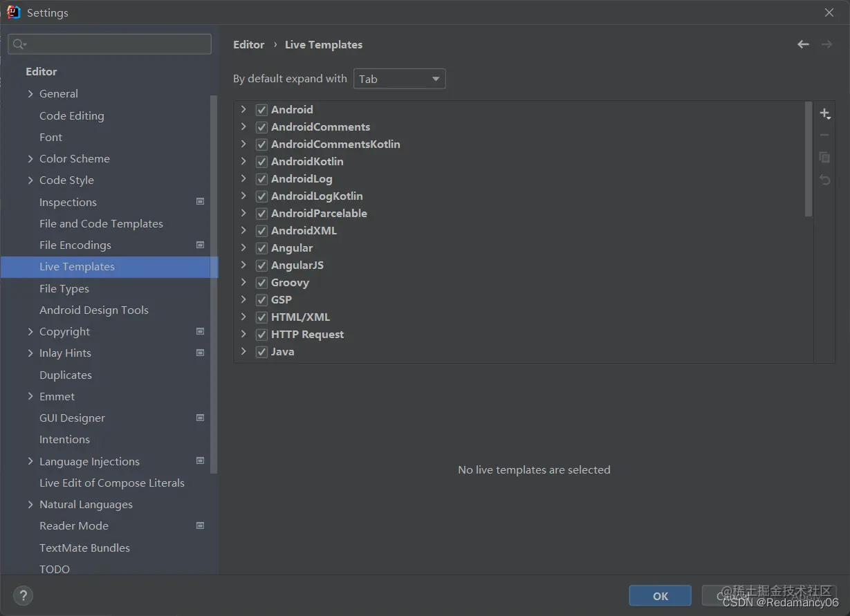Open TextMate Bundles settings

(84, 548)
